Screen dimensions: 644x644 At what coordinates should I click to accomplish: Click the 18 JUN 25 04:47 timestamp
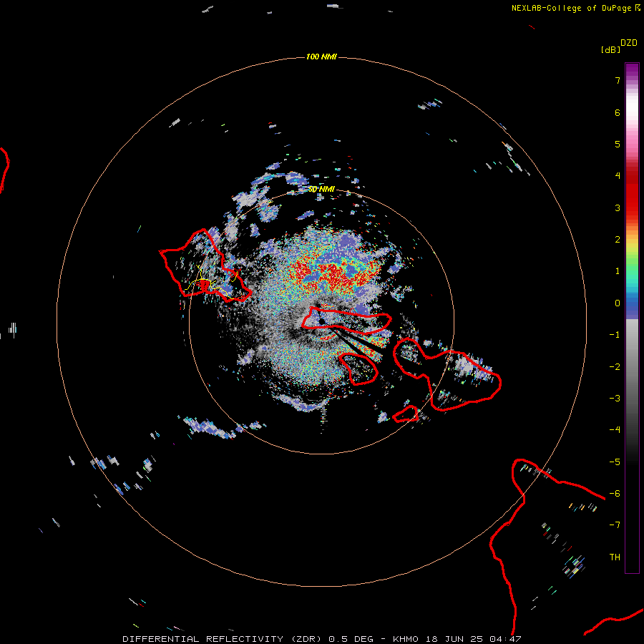tap(473, 639)
